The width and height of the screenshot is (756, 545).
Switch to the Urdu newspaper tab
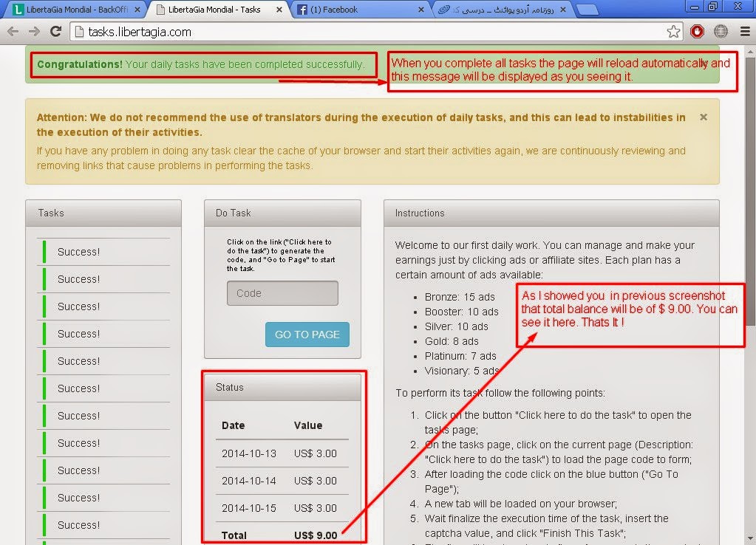502,10
